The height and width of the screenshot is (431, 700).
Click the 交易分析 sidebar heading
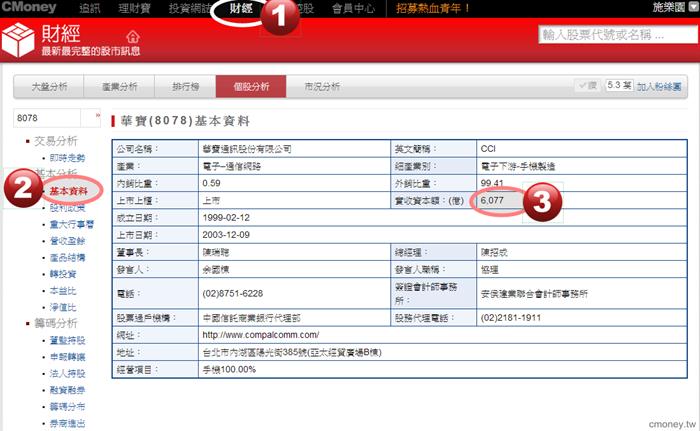click(x=56, y=141)
